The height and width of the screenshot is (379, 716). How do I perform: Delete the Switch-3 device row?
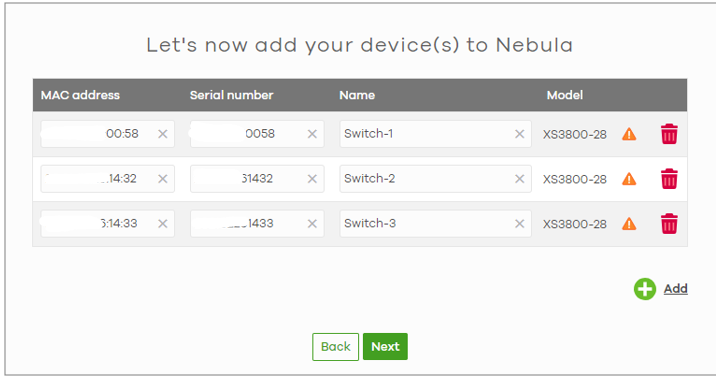669,223
